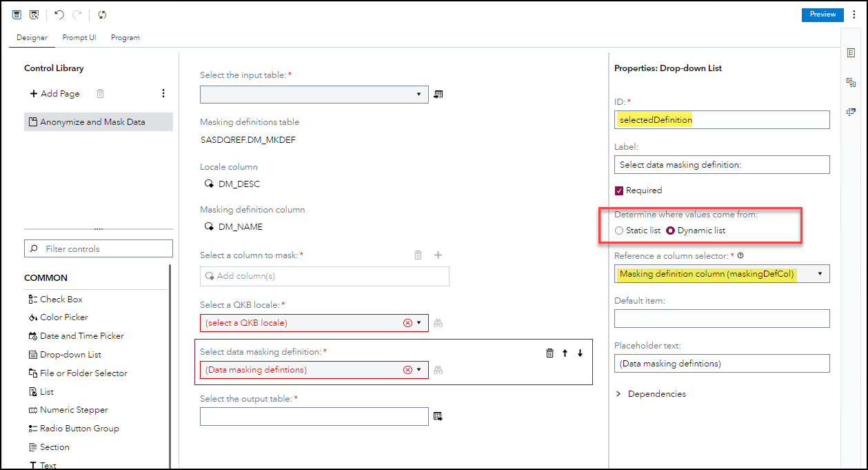This screenshot has width=868, height=470.
Task: Undo the last change
Action: pyautogui.click(x=58, y=14)
